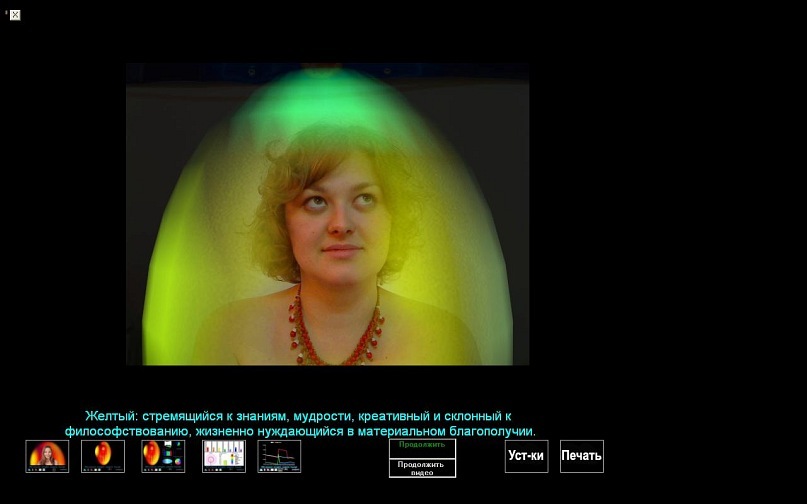807x504 pixels.
Task: Open the aura with color wheel thumbnail
Action: (163, 456)
